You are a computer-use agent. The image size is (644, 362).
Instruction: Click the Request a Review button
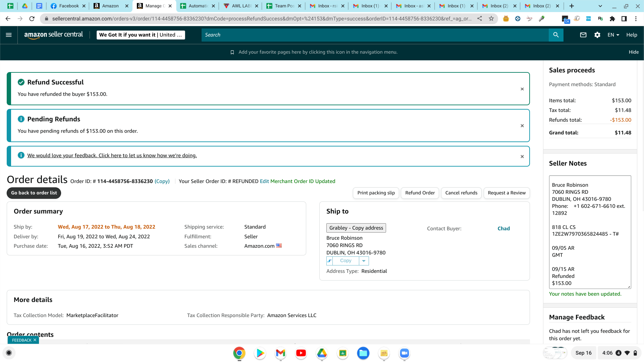click(x=506, y=193)
